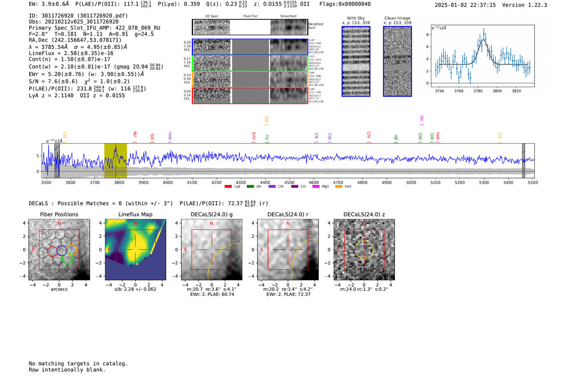Image resolution: width=576 pixels, height=392 pixels.
Task: Click the green fiber circle in Fiber Positions
Action: click(x=68, y=258)
